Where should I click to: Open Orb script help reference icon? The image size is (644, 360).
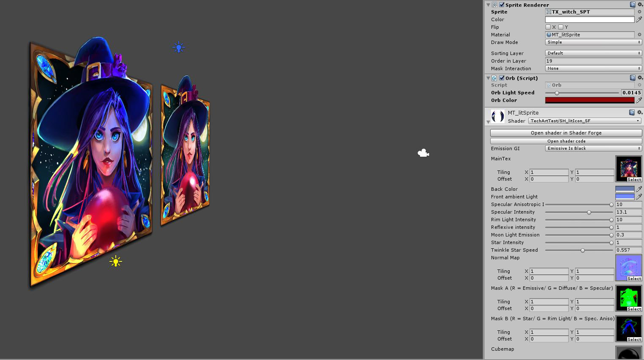click(633, 78)
